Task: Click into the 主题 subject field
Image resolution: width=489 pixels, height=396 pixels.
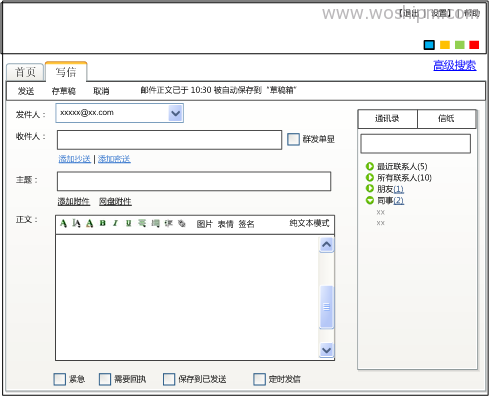Action: coord(194,181)
